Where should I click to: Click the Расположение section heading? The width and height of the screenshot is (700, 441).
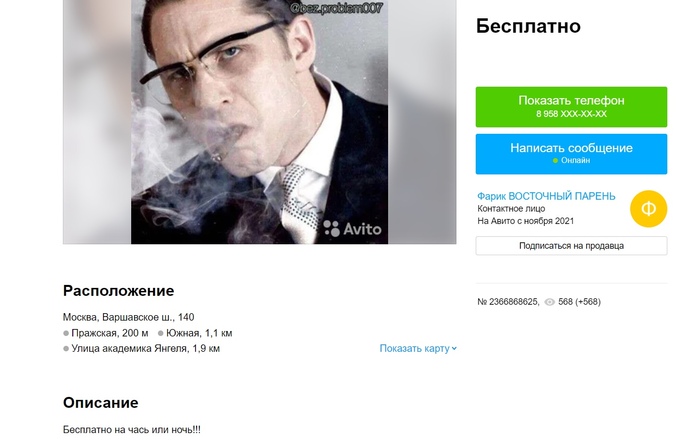[118, 291]
